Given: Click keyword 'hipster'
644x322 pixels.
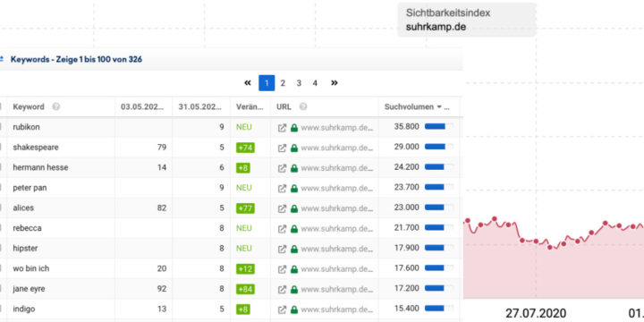Looking at the screenshot, I should pyautogui.click(x=26, y=249).
